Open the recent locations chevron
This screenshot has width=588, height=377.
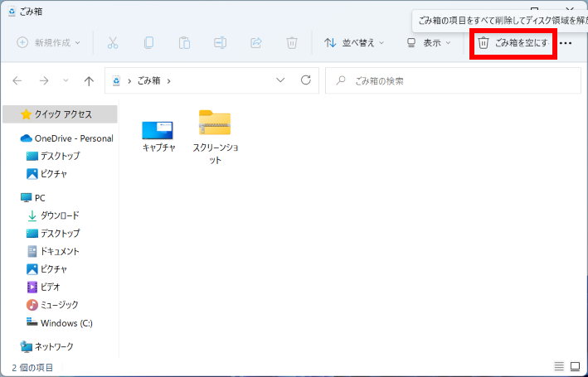pos(66,80)
